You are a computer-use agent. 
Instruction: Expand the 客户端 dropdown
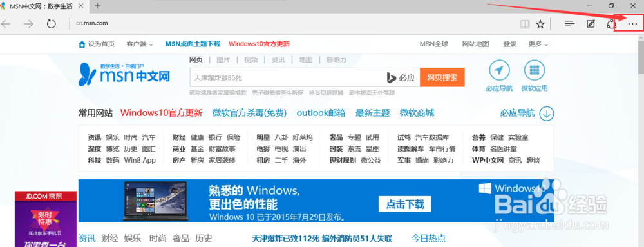coord(140,44)
